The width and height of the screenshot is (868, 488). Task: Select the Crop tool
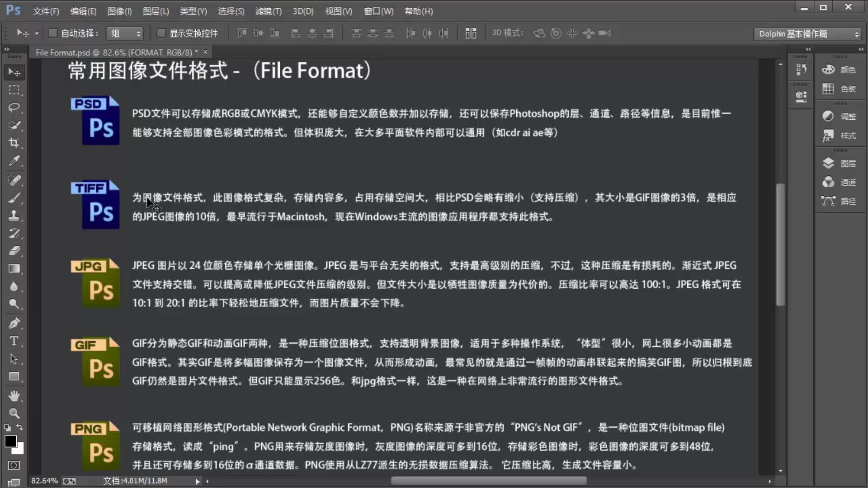14,143
